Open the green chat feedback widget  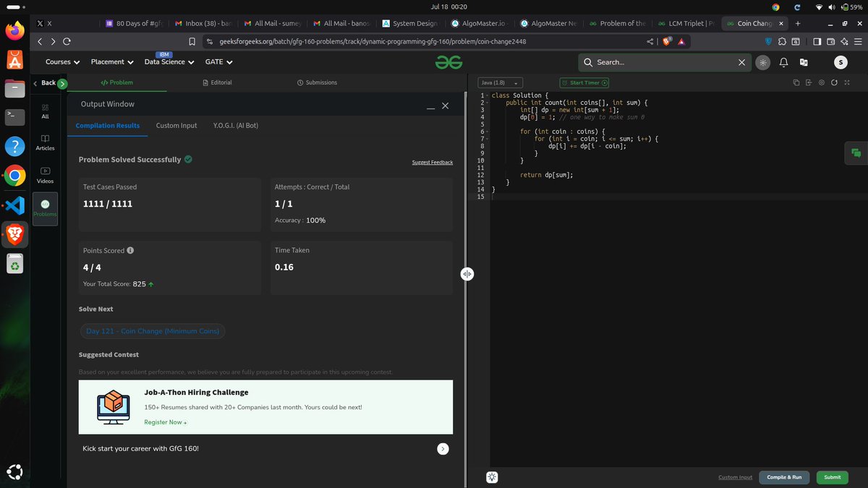(x=856, y=153)
